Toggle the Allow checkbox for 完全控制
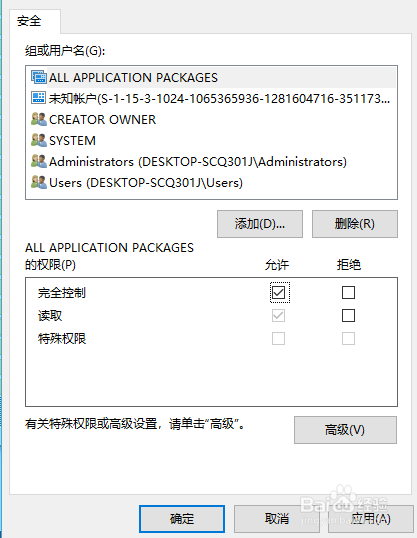417x538 pixels. 278,293
